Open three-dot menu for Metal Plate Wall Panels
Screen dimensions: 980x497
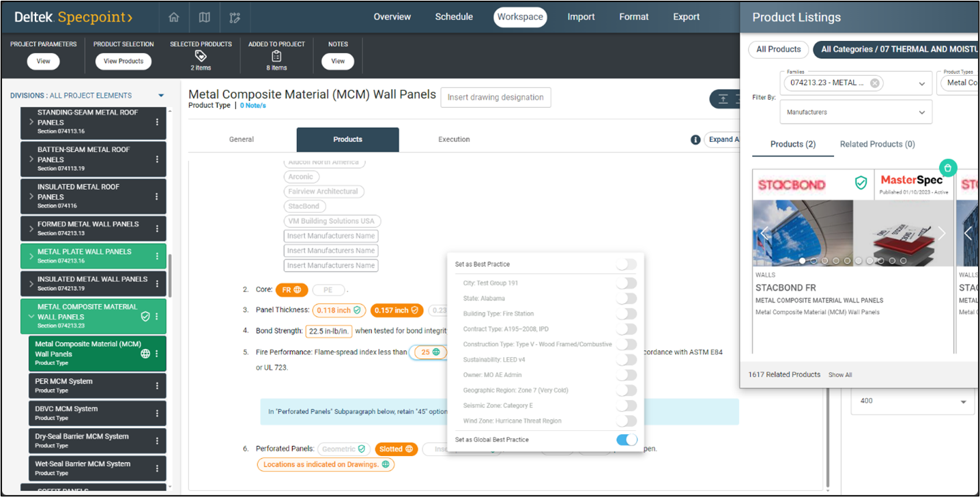pos(157,256)
